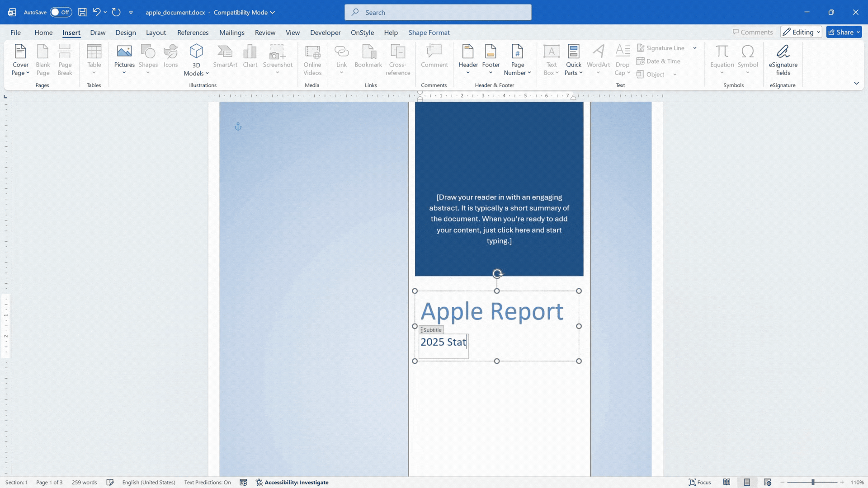The height and width of the screenshot is (488, 868).
Task: Open the Table insert menu
Action: 94,60
